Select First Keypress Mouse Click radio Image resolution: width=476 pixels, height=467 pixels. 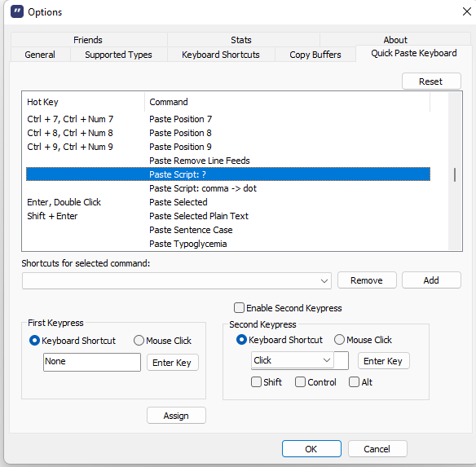(x=139, y=341)
